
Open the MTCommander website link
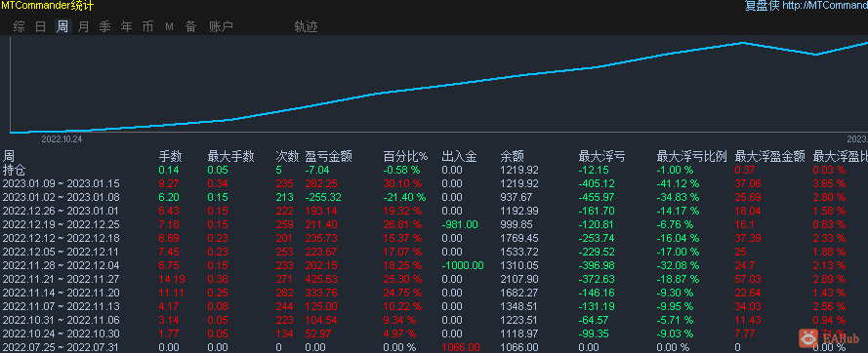[806, 6]
